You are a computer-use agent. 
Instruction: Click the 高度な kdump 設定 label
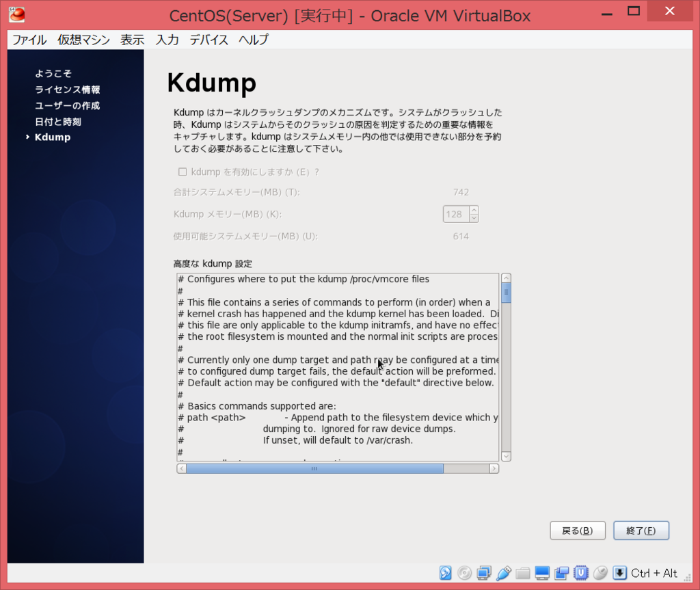pos(213,263)
